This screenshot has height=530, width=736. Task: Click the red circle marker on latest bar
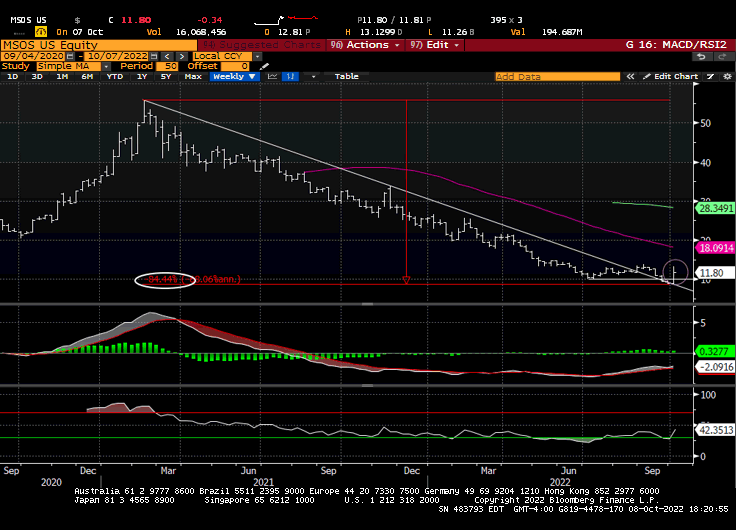(675, 272)
